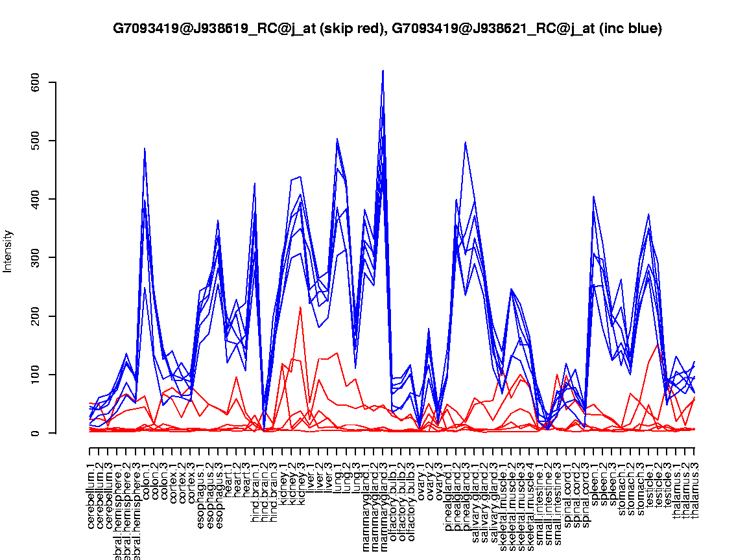Click the lung.1 x-axis label

click(x=337, y=479)
